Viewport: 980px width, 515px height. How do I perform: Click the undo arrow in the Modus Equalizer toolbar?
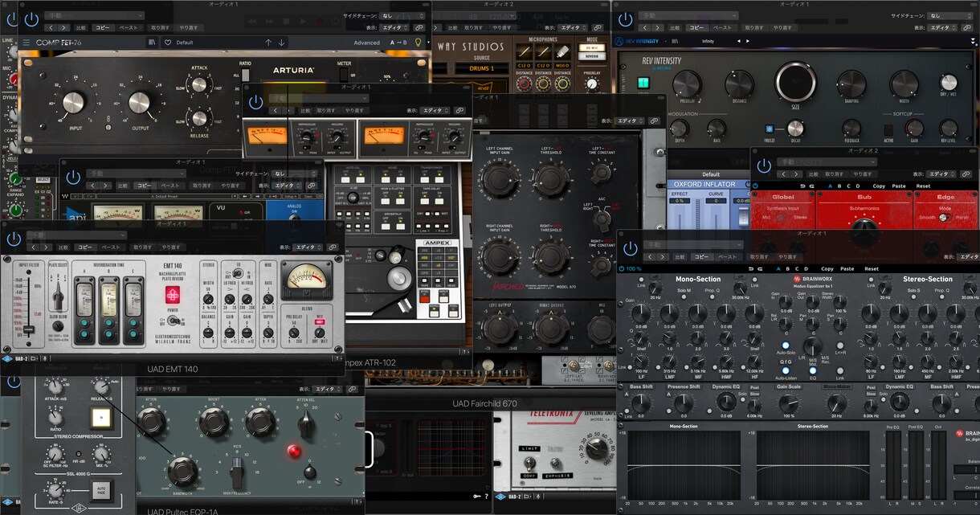tap(749, 268)
